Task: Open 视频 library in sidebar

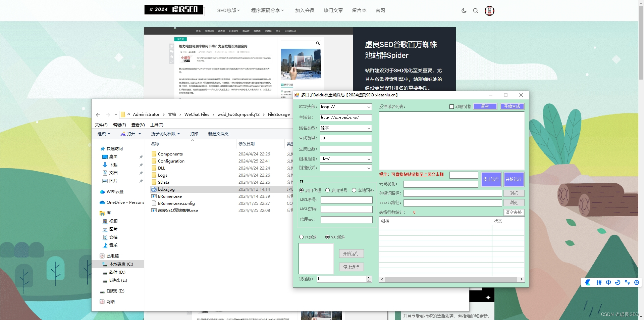Action: click(110, 221)
